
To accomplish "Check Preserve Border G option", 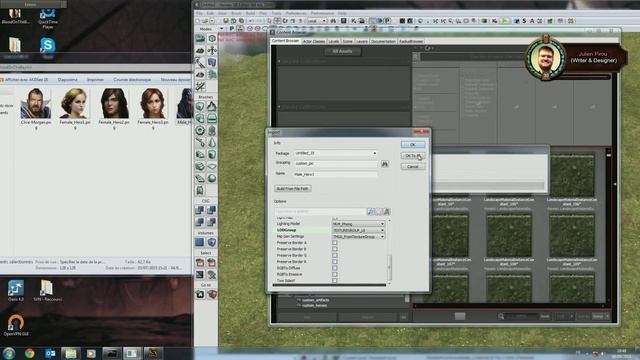I will pyautogui.click(x=335, y=255).
